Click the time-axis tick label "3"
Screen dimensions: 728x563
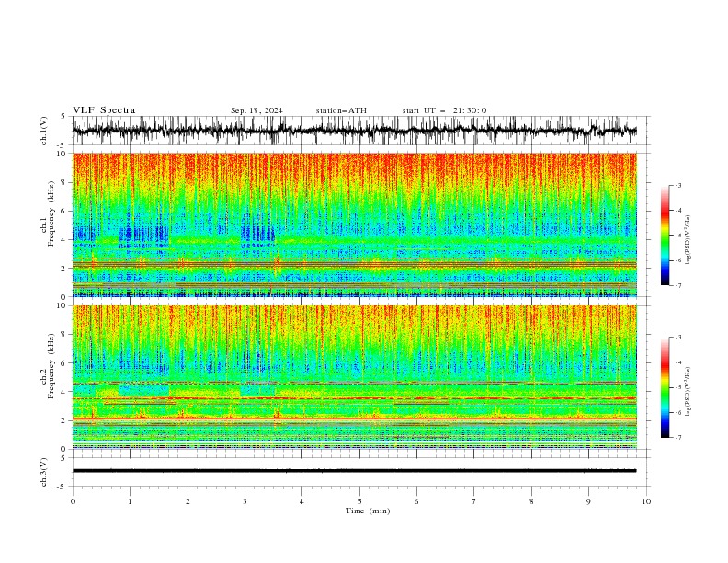[x=245, y=501]
